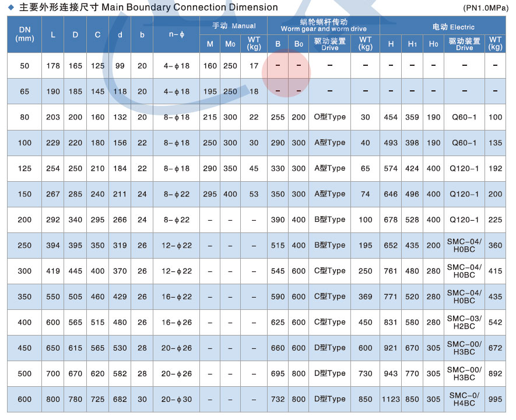Click the H value 831
Image resolution: width=516 pixels, height=420 pixels.
coord(391,322)
